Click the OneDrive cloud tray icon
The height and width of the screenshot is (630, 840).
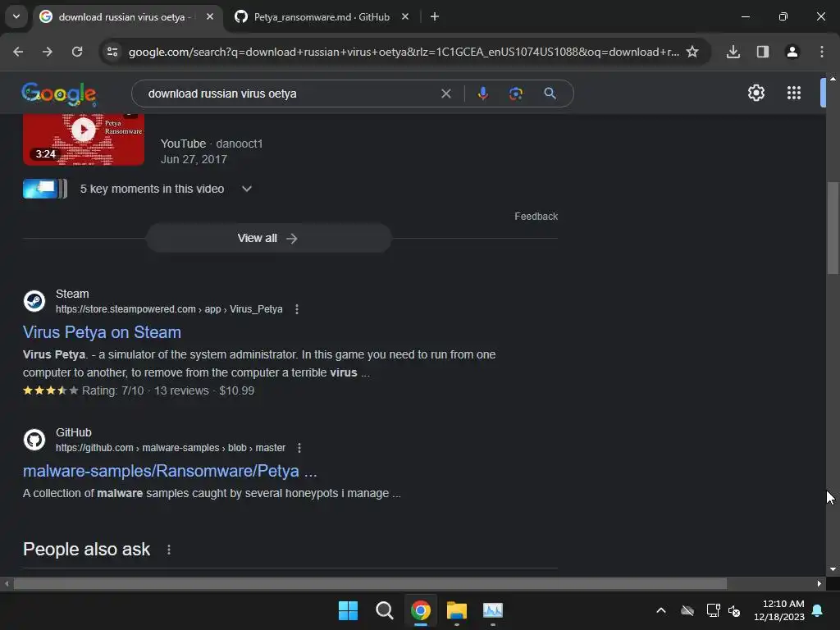pyautogui.click(x=687, y=610)
